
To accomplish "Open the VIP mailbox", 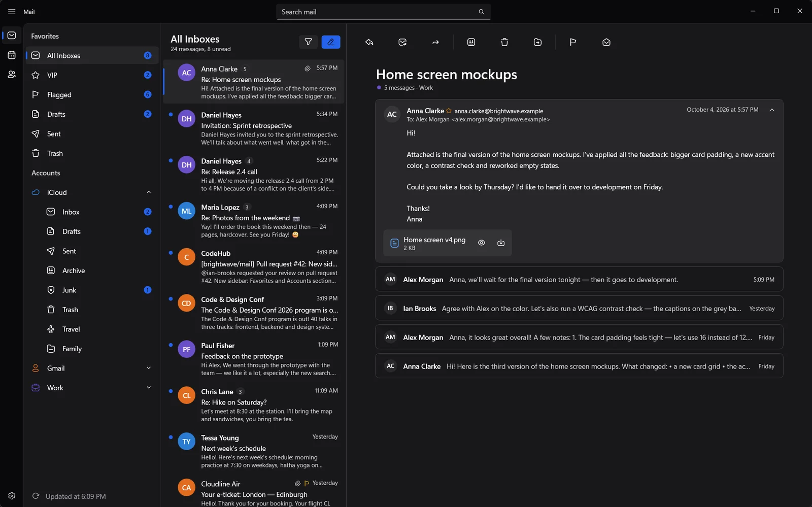I will [92, 75].
